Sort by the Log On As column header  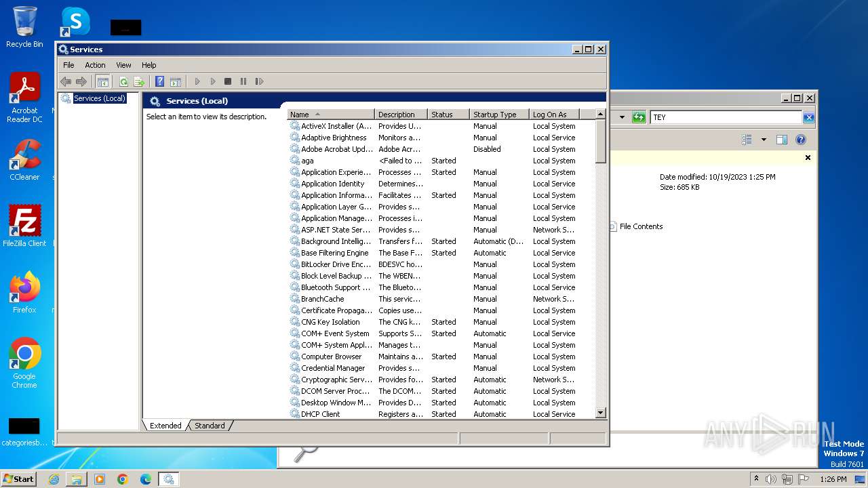coord(554,115)
